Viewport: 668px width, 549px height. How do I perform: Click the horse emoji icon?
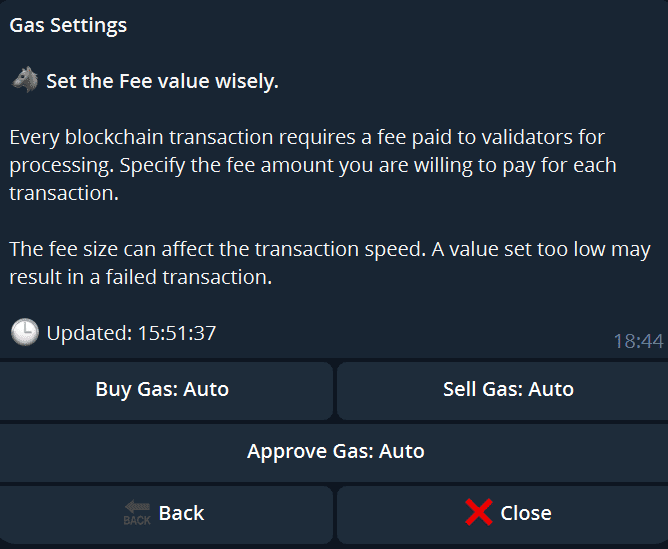pyautogui.click(x=25, y=80)
